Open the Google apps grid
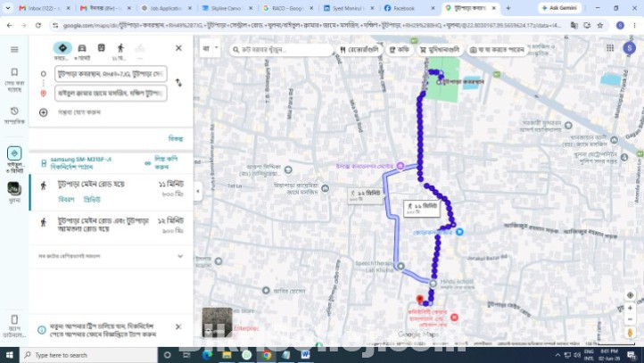 pos(610,48)
